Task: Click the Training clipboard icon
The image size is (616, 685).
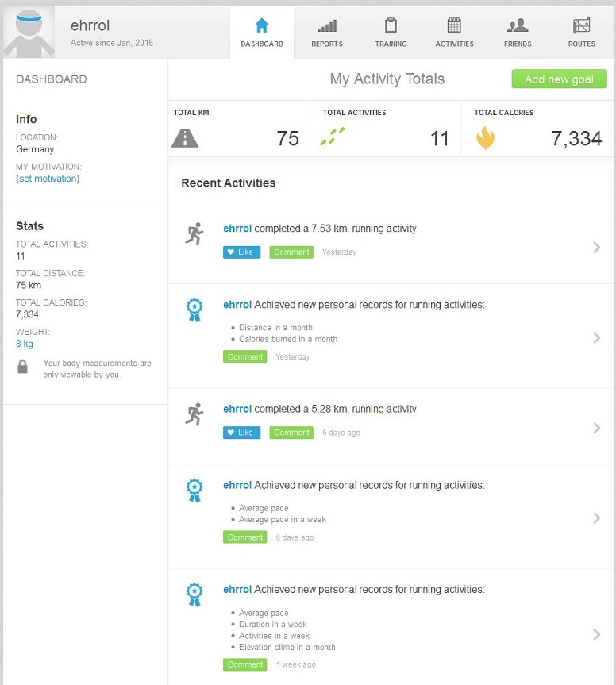Action: click(391, 25)
